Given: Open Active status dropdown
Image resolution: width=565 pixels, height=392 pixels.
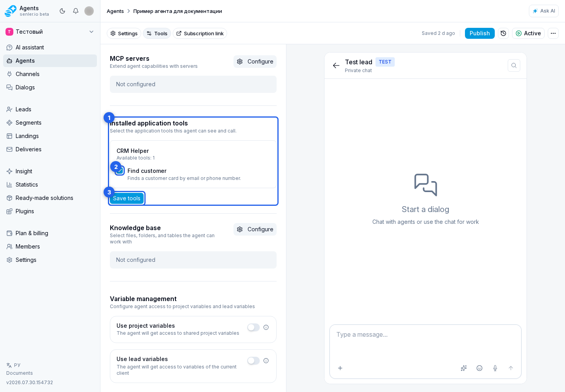Looking at the screenshot, I should [x=528, y=33].
